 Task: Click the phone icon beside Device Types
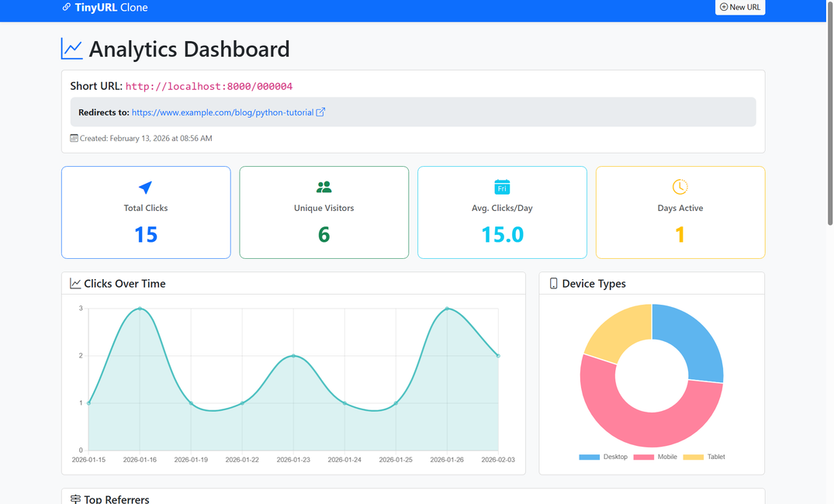(553, 284)
